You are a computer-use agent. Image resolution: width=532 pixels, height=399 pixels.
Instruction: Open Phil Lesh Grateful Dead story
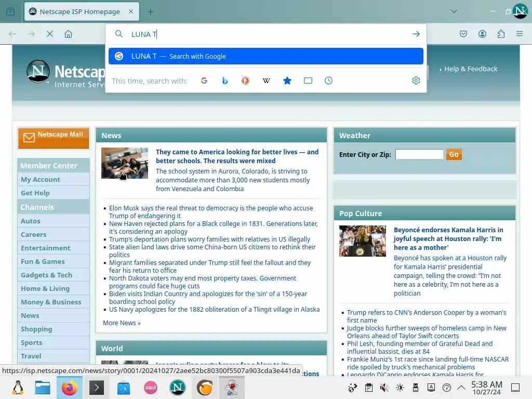(420, 348)
